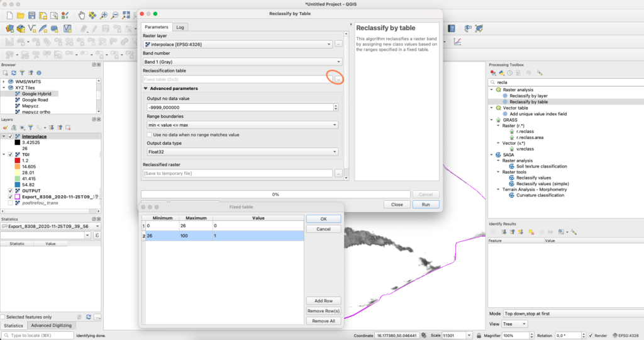Select the Pan Map hand tool
Image resolution: width=644 pixels, height=340 pixels.
(80, 14)
